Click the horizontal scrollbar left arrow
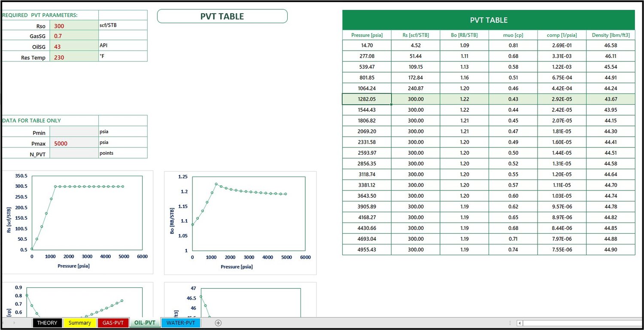The image size is (644, 330). coord(519,323)
